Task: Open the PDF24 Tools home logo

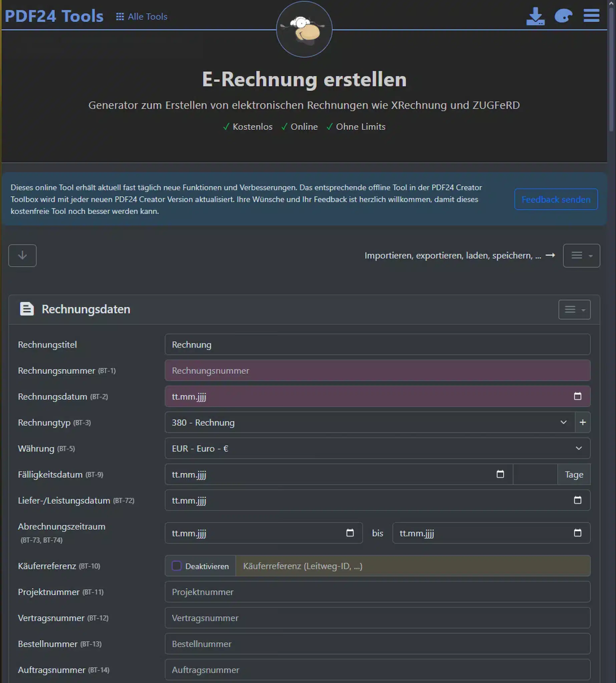Action: (54, 16)
